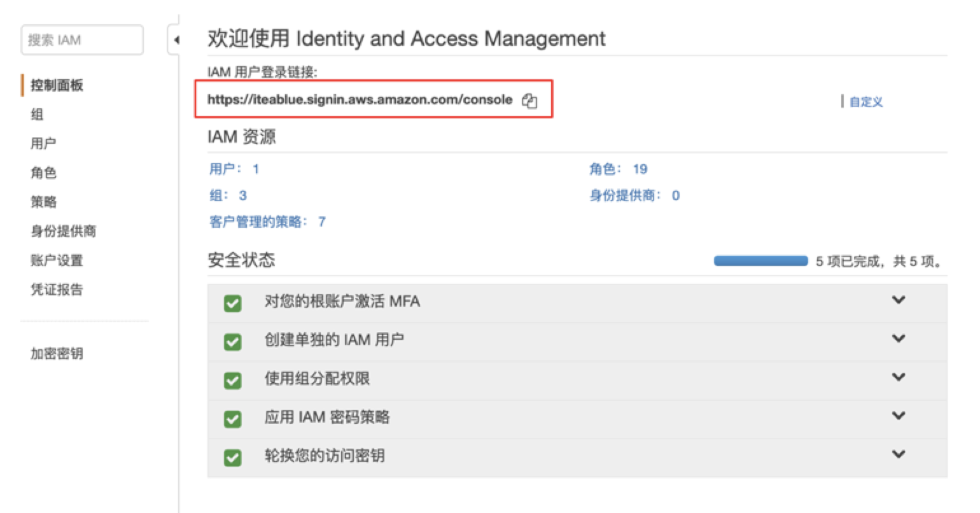The image size is (980, 513).
Task: Open 控制面板 in the sidebar
Action: (x=57, y=85)
